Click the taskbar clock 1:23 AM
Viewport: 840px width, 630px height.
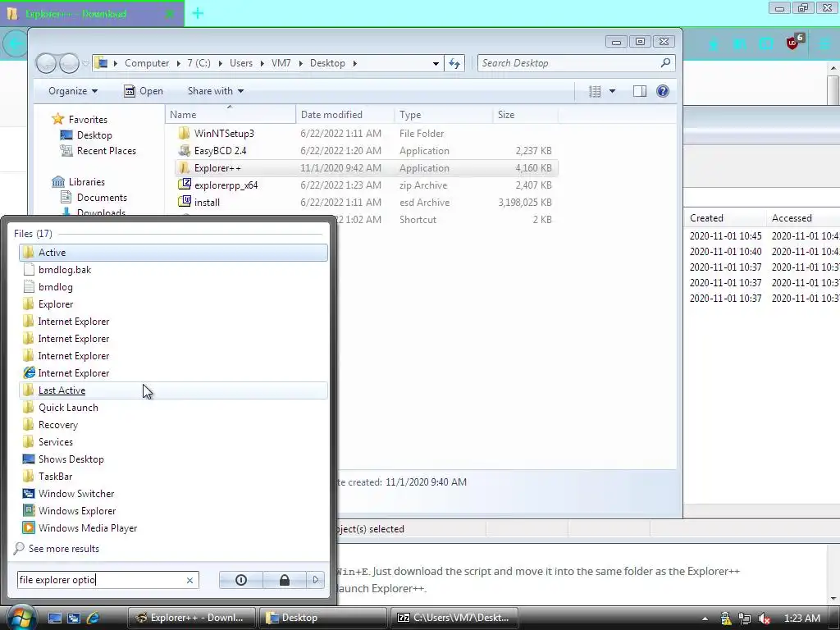[802, 619]
